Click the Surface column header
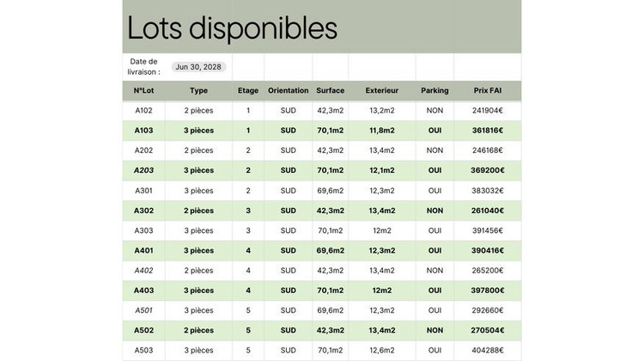 pyautogui.click(x=331, y=90)
